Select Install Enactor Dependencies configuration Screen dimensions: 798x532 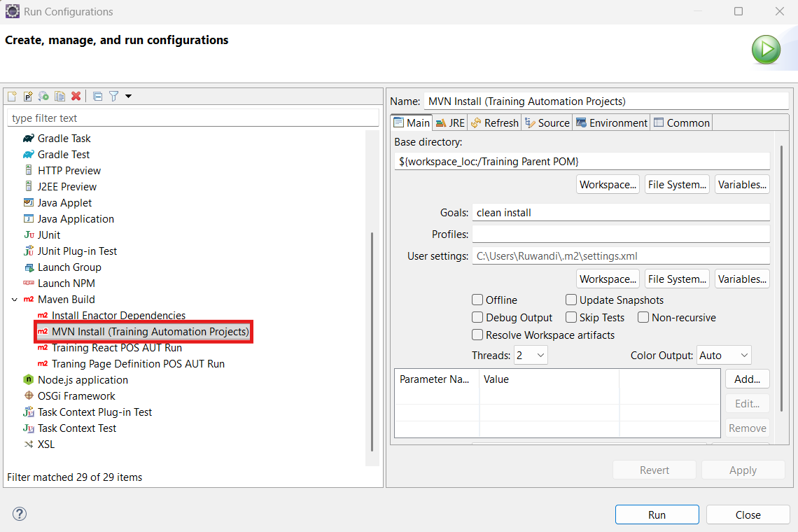point(118,316)
